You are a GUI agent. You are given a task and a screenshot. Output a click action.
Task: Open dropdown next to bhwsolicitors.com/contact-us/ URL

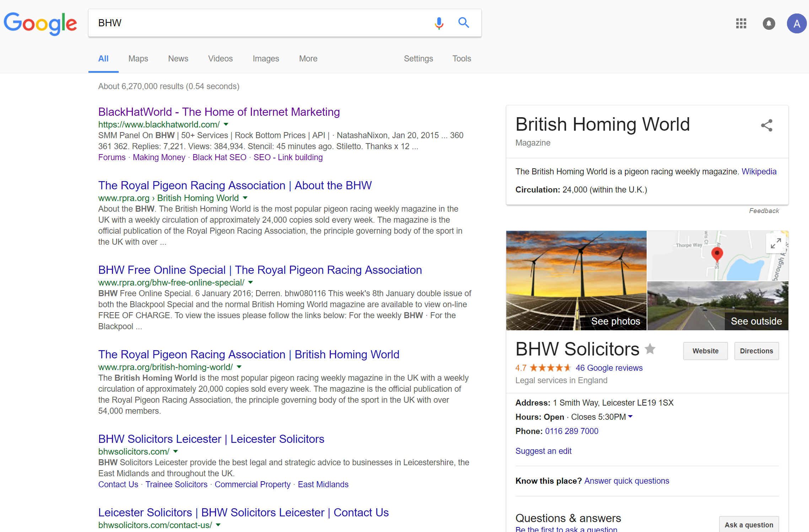point(218,525)
